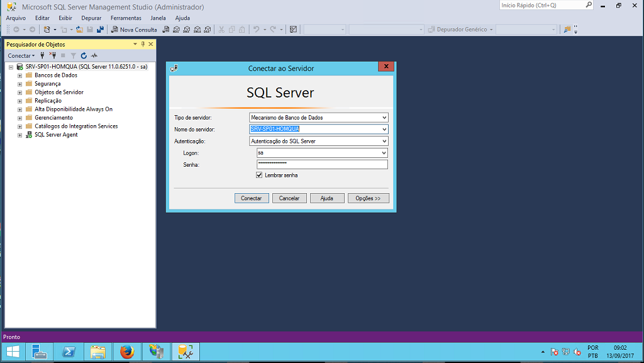The height and width of the screenshot is (363, 644).
Task: Click the Disconnect icon in Object Explorer toolbar
Action: pos(53,56)
